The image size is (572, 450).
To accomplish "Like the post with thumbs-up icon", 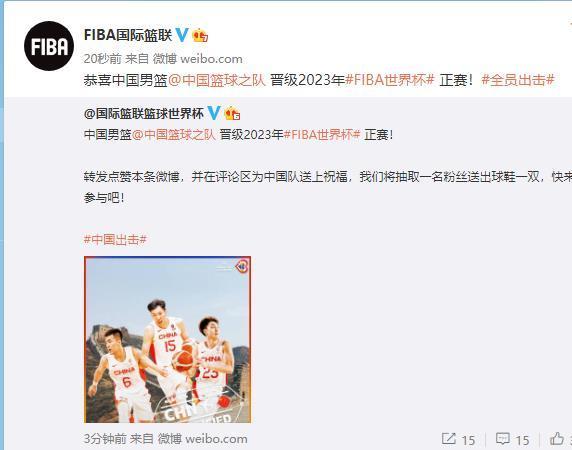I will pyautogui.click(x=557, y=439).
